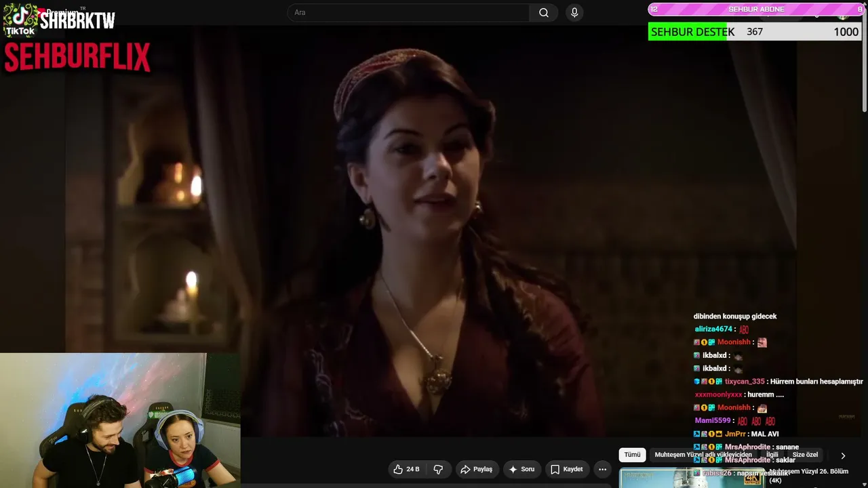Open the Soru ask button

521,469
